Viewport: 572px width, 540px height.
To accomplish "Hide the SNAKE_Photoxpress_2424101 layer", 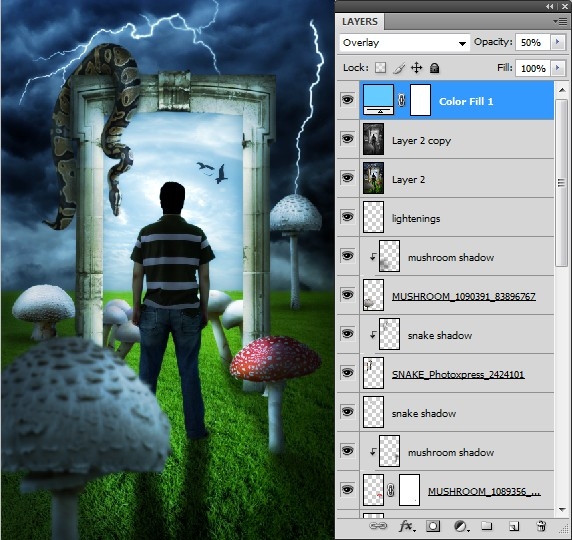I will [x=347, y=373].
